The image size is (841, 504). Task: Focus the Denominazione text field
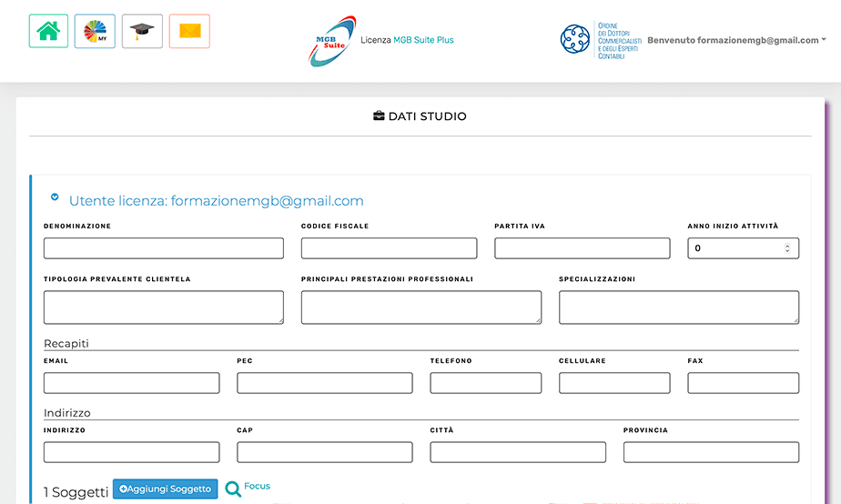click(164, 248)
